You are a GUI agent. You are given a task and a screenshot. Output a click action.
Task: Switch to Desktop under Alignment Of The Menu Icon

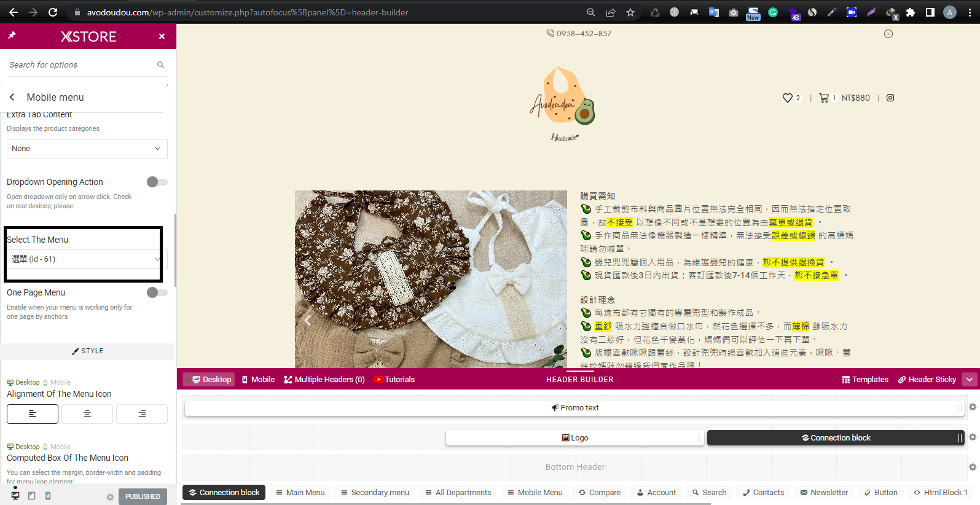pyautogui.click(x=23, y=382)
